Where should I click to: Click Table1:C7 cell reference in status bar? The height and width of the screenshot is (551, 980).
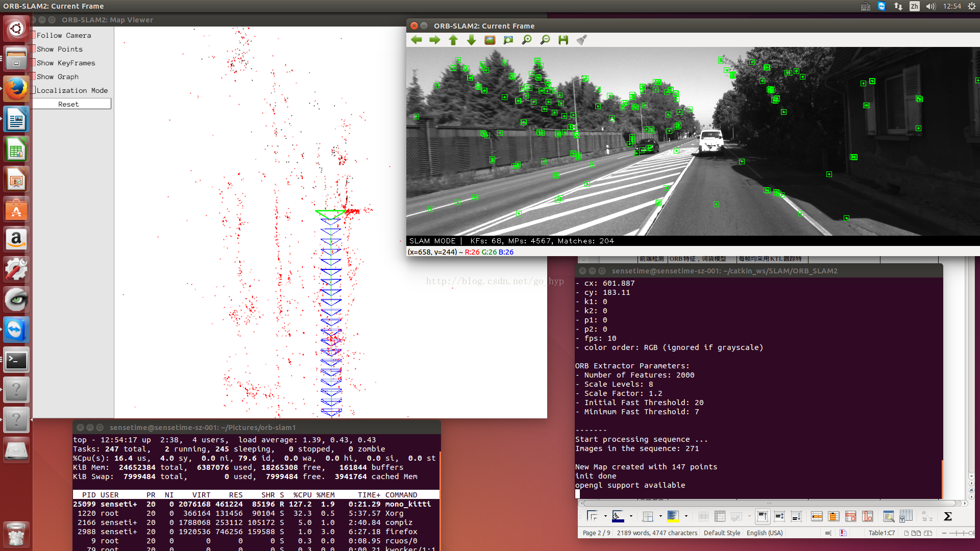tap(881, 533)
